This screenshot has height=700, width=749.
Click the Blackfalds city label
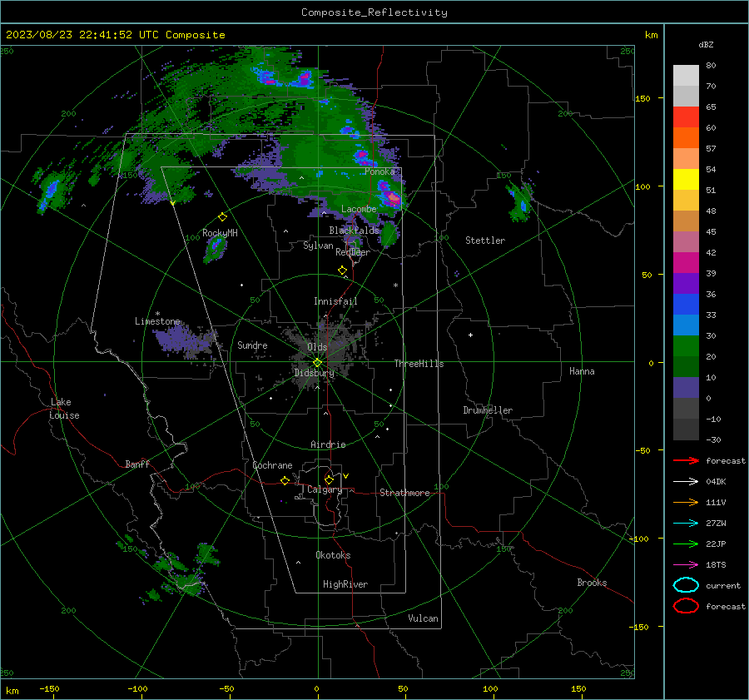354,231
